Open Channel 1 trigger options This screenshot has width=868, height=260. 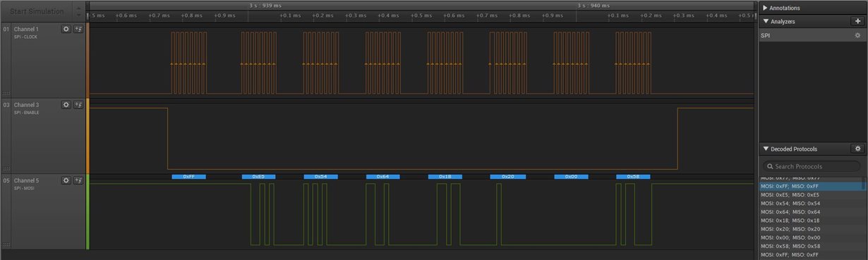coord(78,29)
